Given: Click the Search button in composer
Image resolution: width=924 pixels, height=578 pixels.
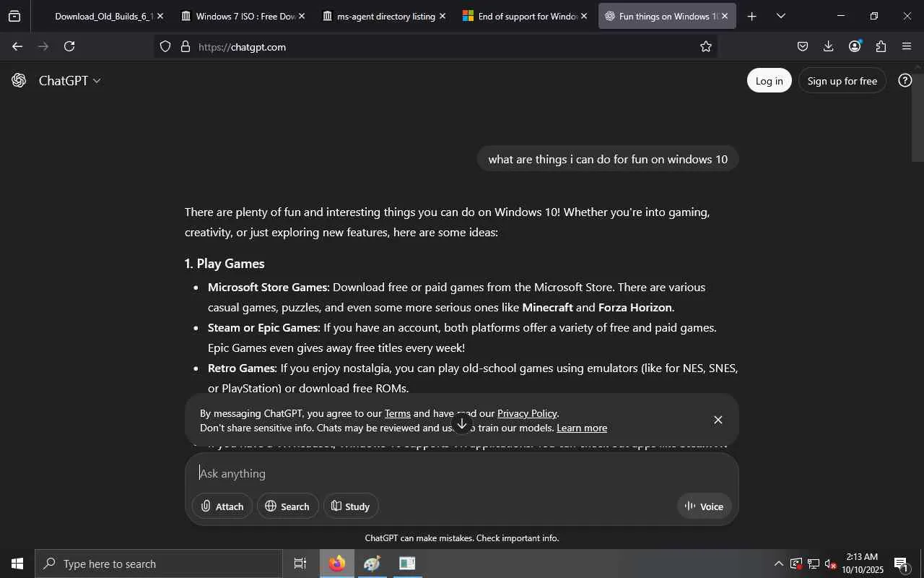Looking at the screenshot, I should [287, 506].
